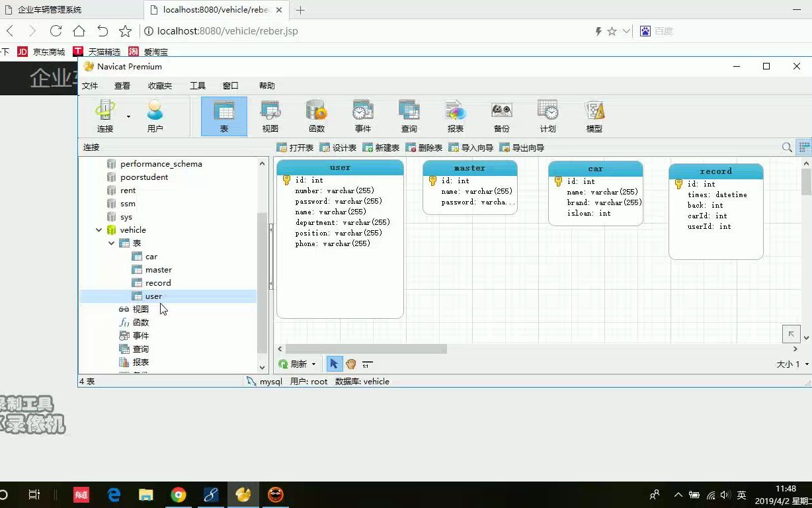Click the 新建表 (New Table) button
The height and width of the screenshot is (508, 812).
pyautogui.click(x=381, y=147)
